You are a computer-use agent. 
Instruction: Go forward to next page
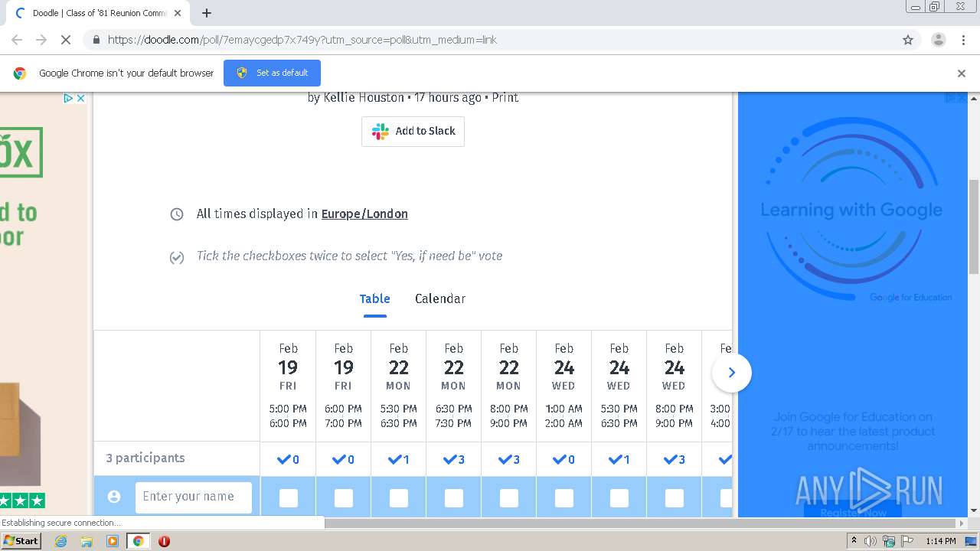click(41, 40)
